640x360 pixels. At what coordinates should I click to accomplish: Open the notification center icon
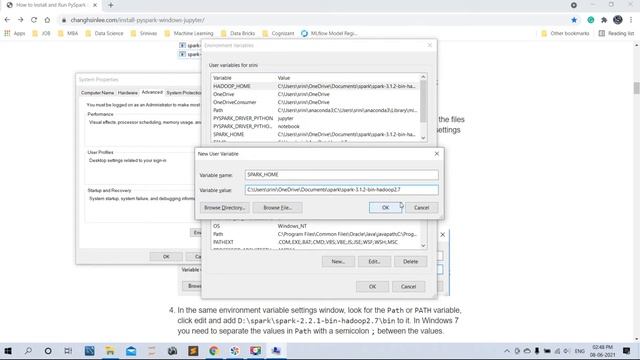click(x=627, y=351)
